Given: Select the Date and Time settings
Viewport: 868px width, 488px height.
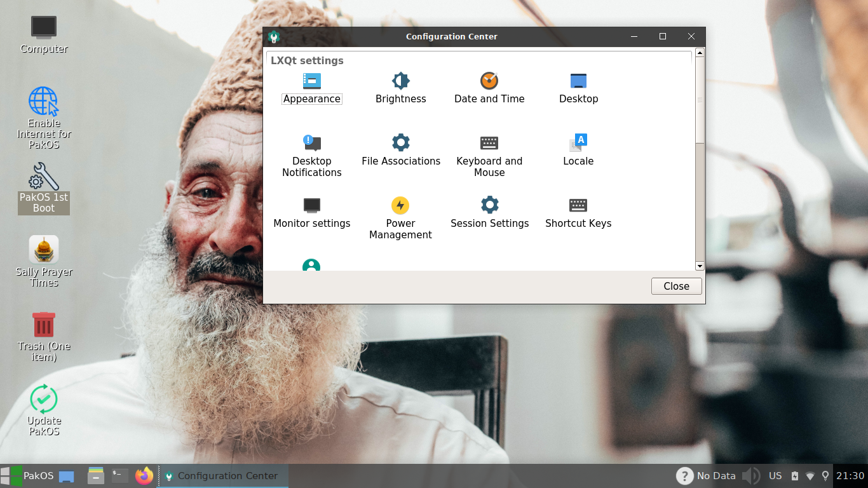Looking at the screenshot, I should coord(489,88).
